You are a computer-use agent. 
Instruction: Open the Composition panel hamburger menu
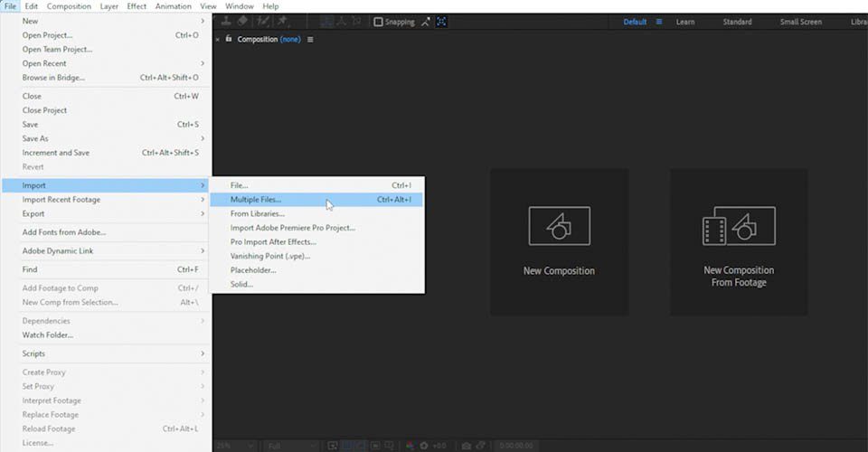(x=310, y=39)
